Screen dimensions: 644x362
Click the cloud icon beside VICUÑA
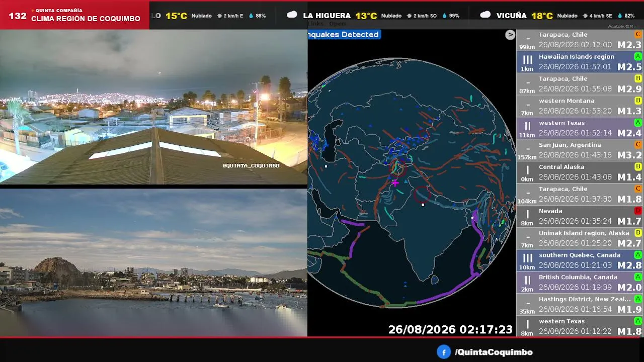[x=485, y=15]
